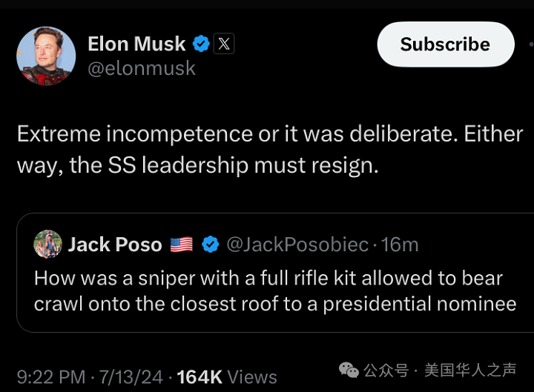Click the blue verified badge beside Elon Musk
Viewport: 534px width, 392px height.
201,44
